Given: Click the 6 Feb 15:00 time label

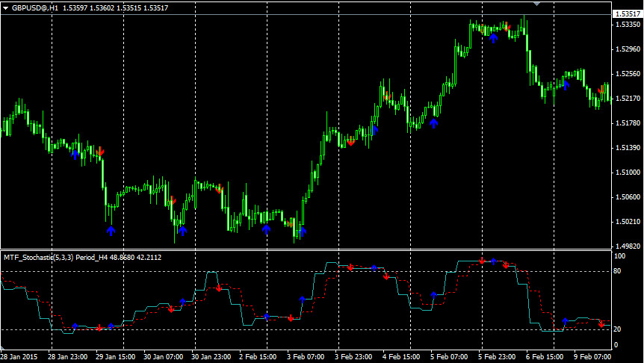Looking at the screenshot, I should click(545, 356).
